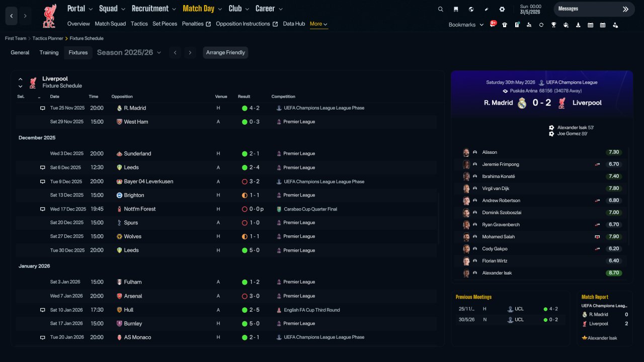Image resolution: width=644 pixels, height=362 pixels.
Task: Select the Brighton fixture row
Action: [226, 195]
